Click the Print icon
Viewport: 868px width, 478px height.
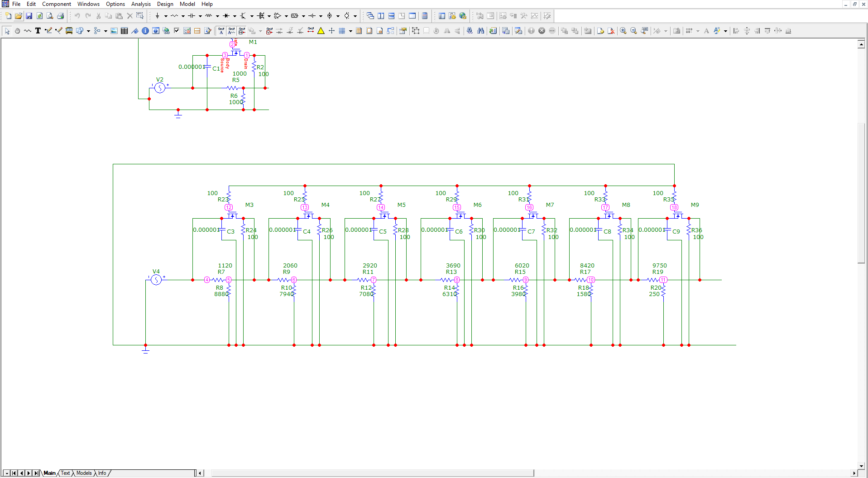click(60, 16)
